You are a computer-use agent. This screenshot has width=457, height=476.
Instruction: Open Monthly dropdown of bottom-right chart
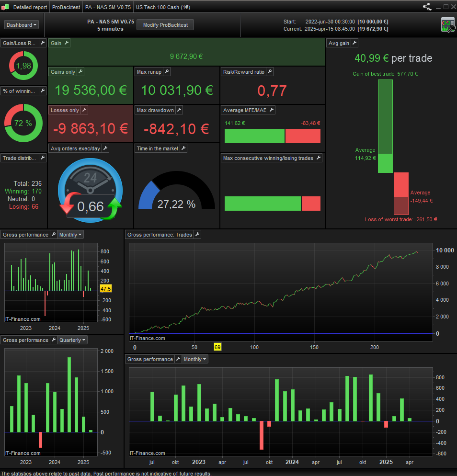195,359
